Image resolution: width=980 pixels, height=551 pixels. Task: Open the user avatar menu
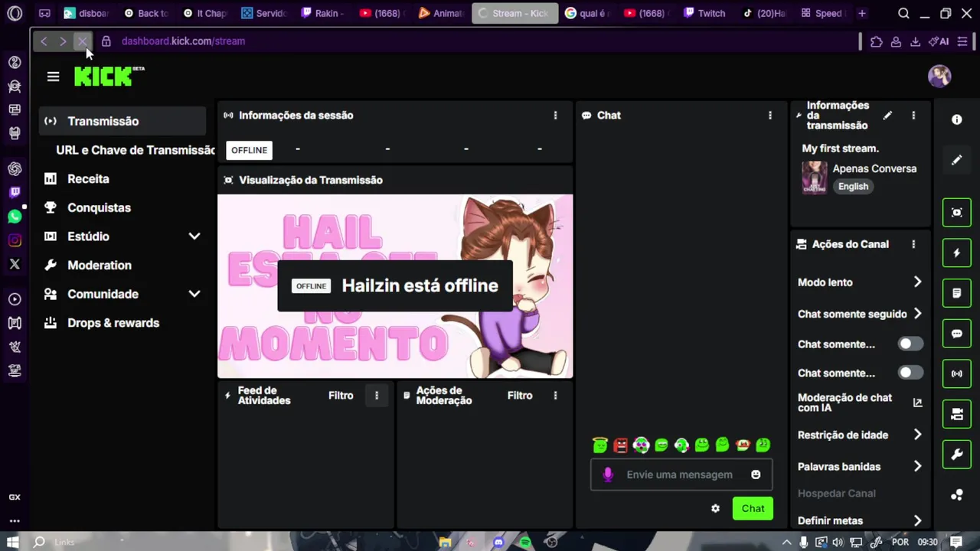coord(939,76)
